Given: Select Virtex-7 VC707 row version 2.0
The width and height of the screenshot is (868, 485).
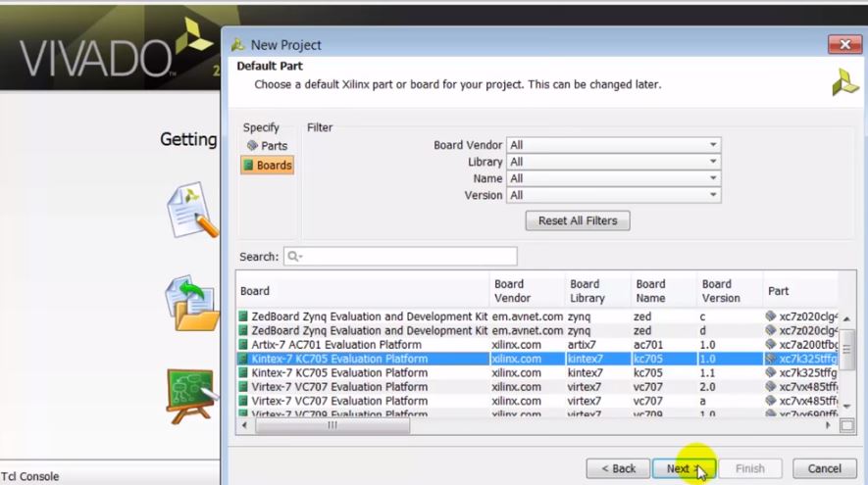Looking at the screenshot, I should (536, 387).
